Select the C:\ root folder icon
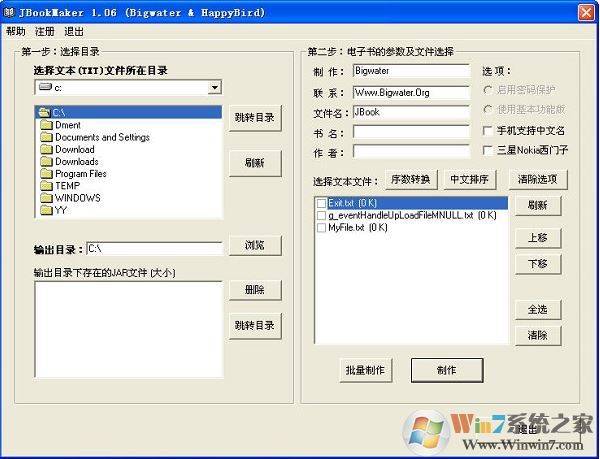This screenshot has width=600, height=459. pyautogui.click(x=45, y=112)
